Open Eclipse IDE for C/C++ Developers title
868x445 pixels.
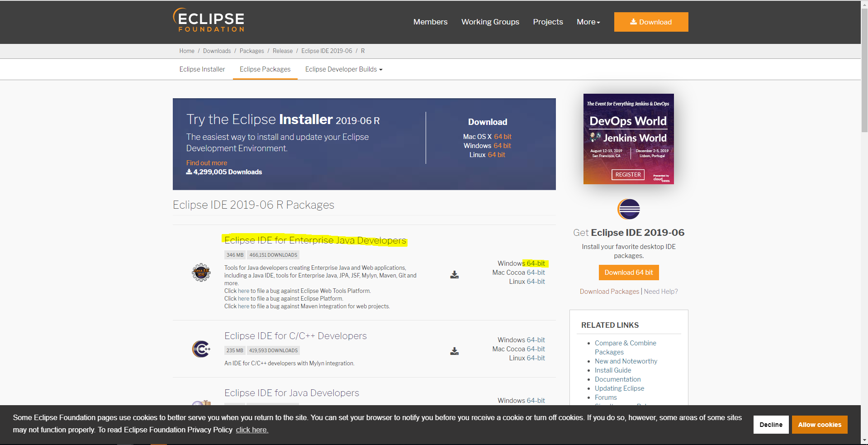pyautogui.click(x=295, y=336)
